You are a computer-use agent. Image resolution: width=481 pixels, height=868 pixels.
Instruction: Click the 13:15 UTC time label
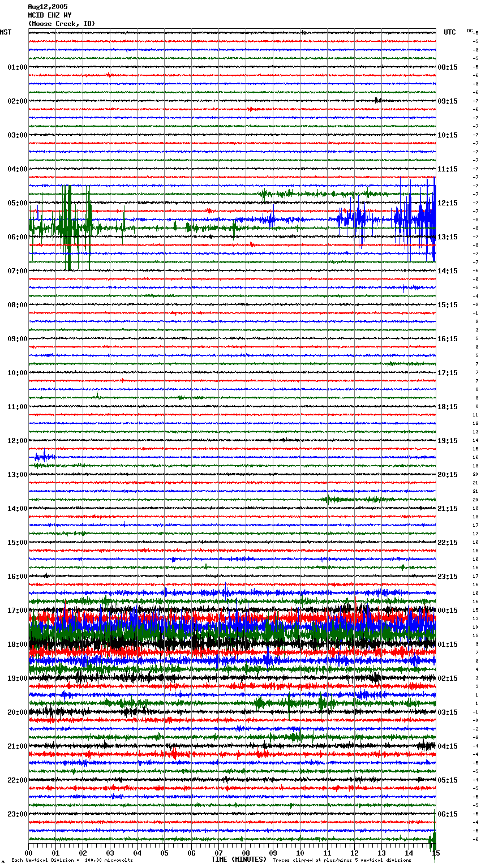pyautogui.click(x=448, y=237)
